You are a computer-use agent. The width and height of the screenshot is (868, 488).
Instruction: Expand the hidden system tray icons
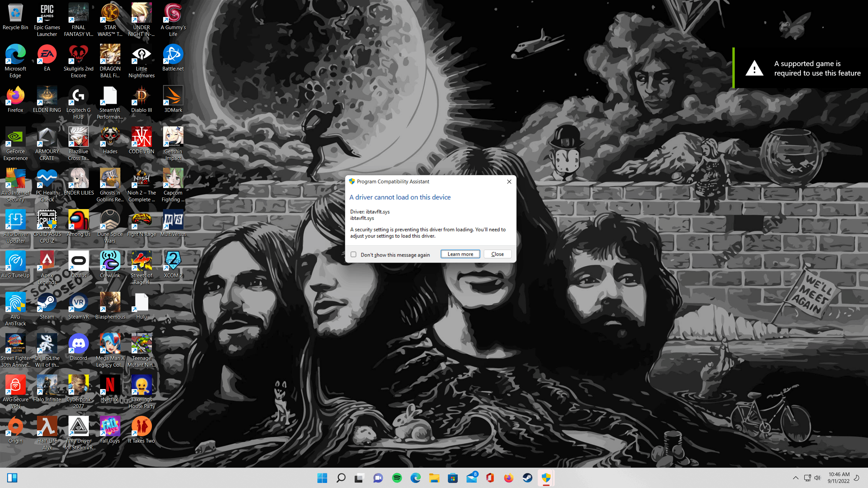click(x=795, y=478)
